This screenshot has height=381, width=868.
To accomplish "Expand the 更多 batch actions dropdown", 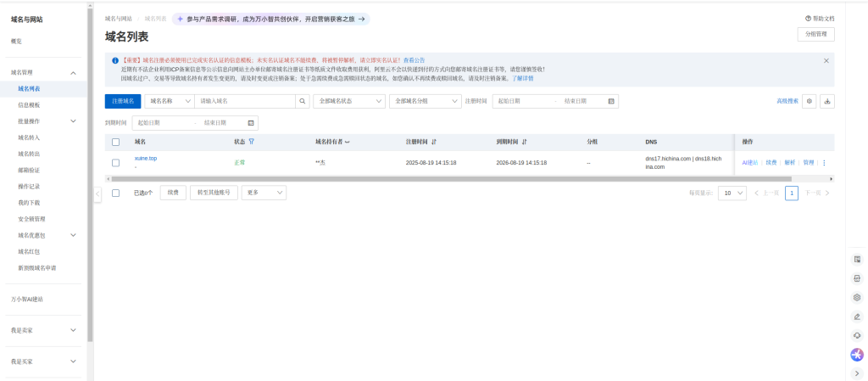I will (x=264, y=193).
